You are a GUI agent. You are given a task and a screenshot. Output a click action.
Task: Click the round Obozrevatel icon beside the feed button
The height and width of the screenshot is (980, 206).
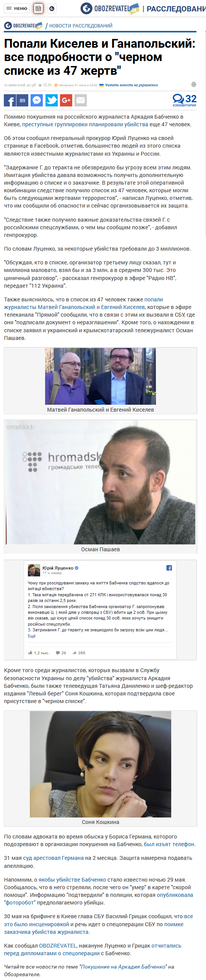pos(52,8)
